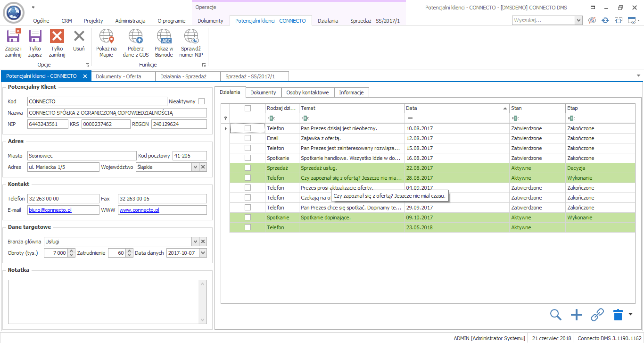Click the biuro@connecto.pl email link
The height and width of the screenshot is (343, 644).
(50, 210)
